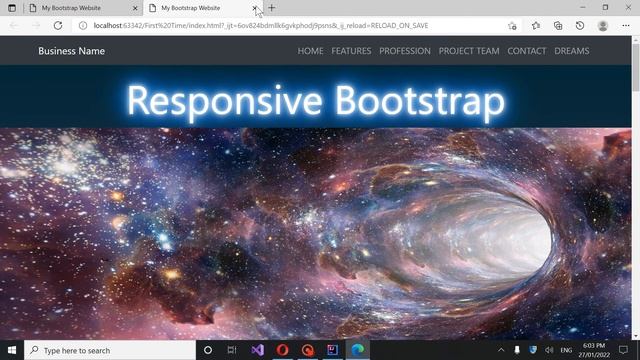This screenshot has width=640, height=360.
Task: Open FEATURES nav link
Action: pos(351,51)
